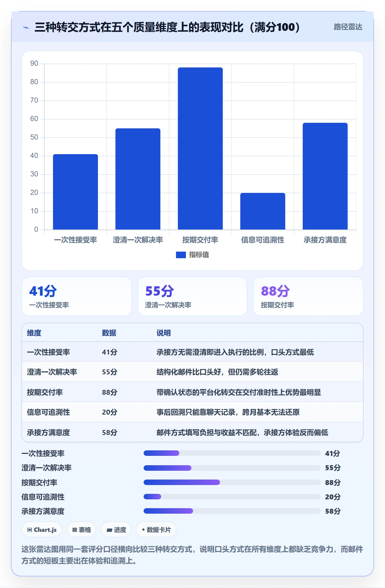Click the 数据 column header

pos(109,333)
